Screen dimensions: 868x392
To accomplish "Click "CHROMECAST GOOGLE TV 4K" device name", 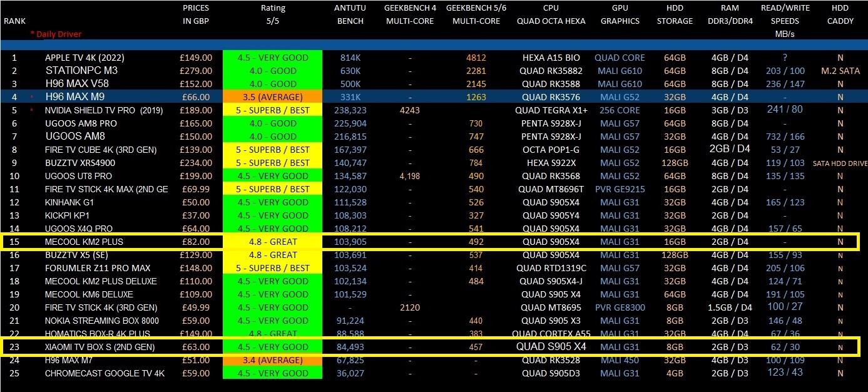I will coord(105,373).
